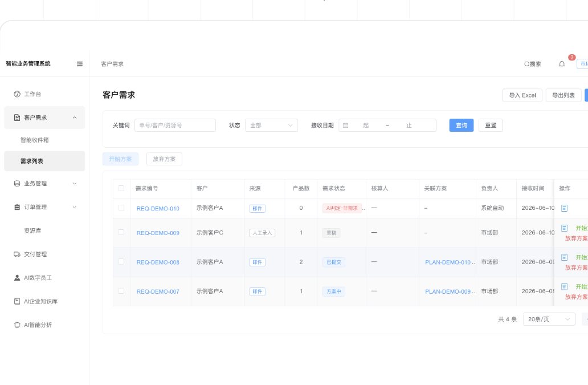
Task: Click the 工作台 dashboard icon
Action: pos(17,94)
